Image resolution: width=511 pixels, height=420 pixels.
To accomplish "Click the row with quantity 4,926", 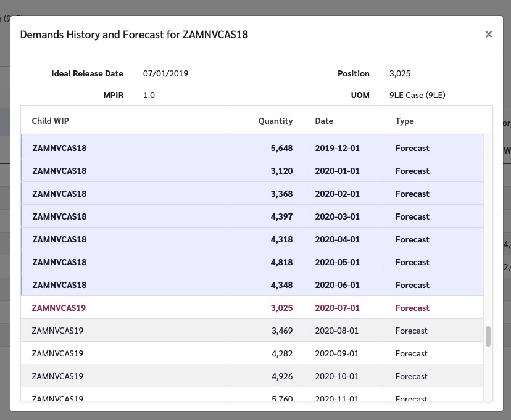I will click(252, 376).
